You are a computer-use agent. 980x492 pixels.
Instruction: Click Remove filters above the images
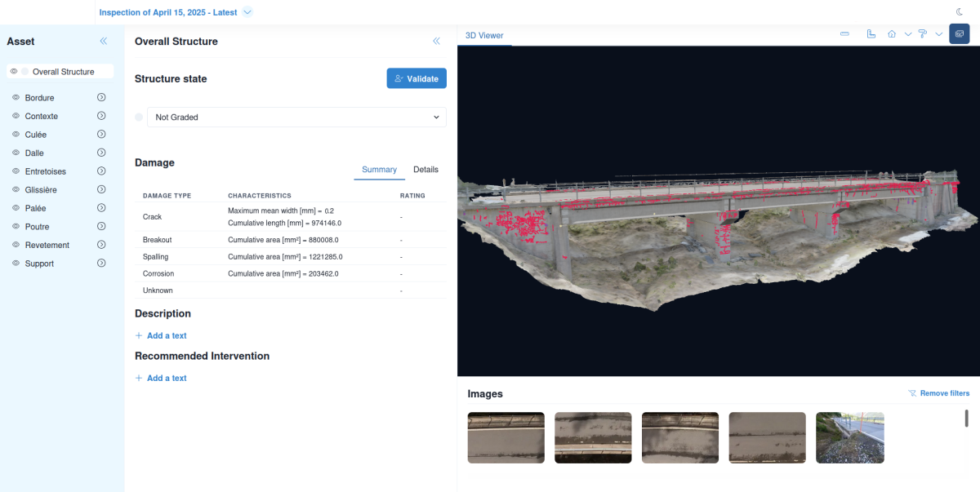coord(939,393)
